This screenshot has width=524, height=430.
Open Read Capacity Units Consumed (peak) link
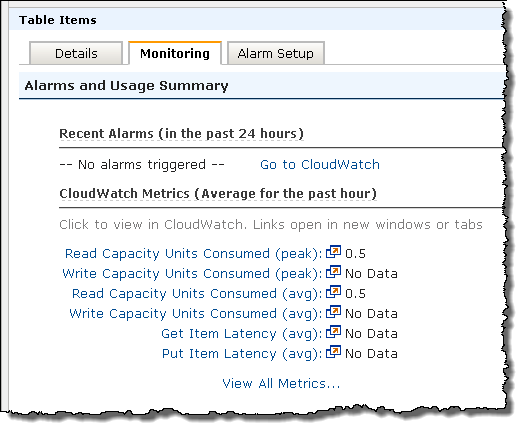point(193,254)
